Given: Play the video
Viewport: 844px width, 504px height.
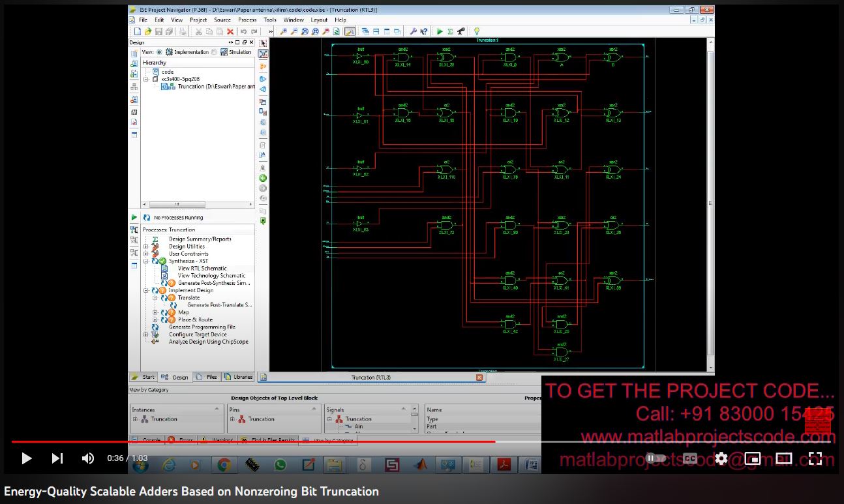Looking at the screenshot, I should click(27, 458).
